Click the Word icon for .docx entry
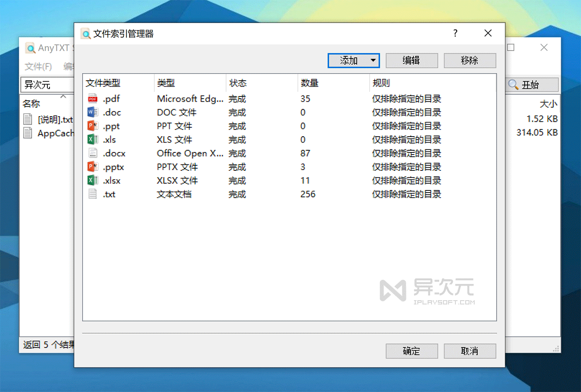The height and width of the screenshot is (392, 581). [93, 153]
